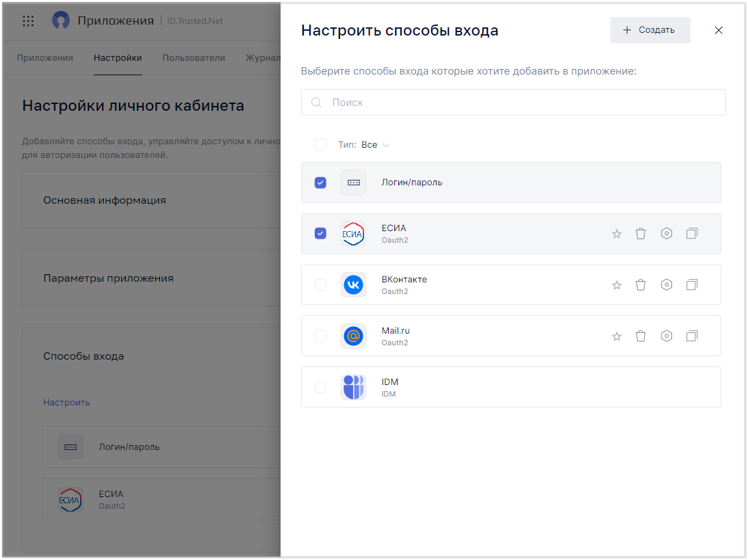Click the IDM logo icon
This screenshot has width=748, height=560.
tap(353, 387)
